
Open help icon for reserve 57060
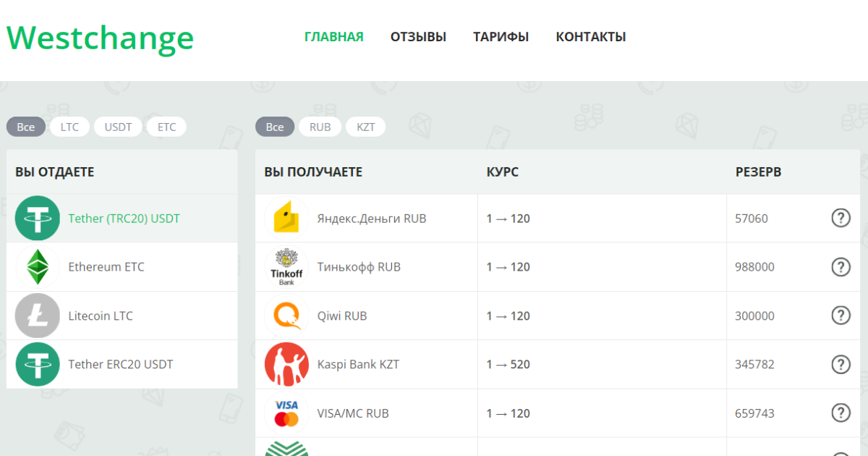[x=841, y=218]
